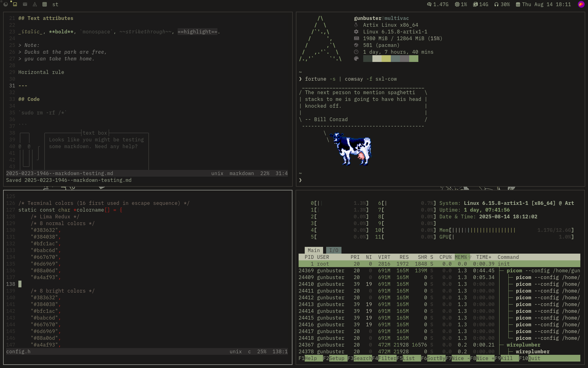Open the F2 Setup function
Image resolution: width=588 pixels, height=368 pixels.
coord(337,358)
